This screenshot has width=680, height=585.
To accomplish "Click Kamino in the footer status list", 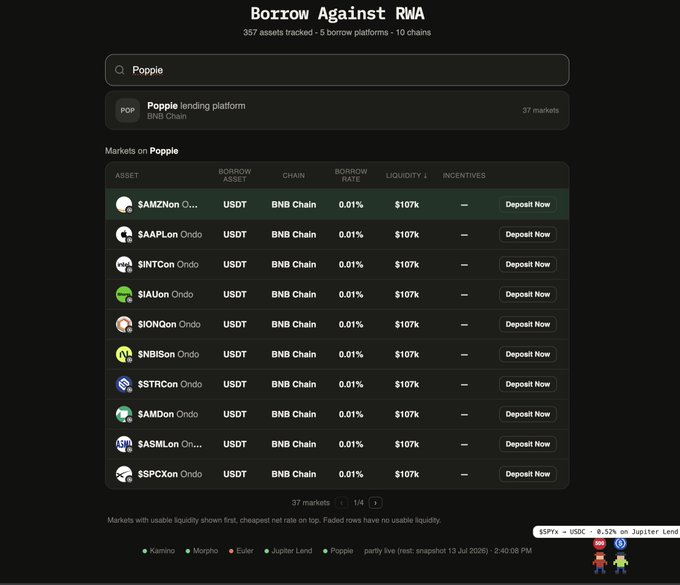I will [159, 551].
